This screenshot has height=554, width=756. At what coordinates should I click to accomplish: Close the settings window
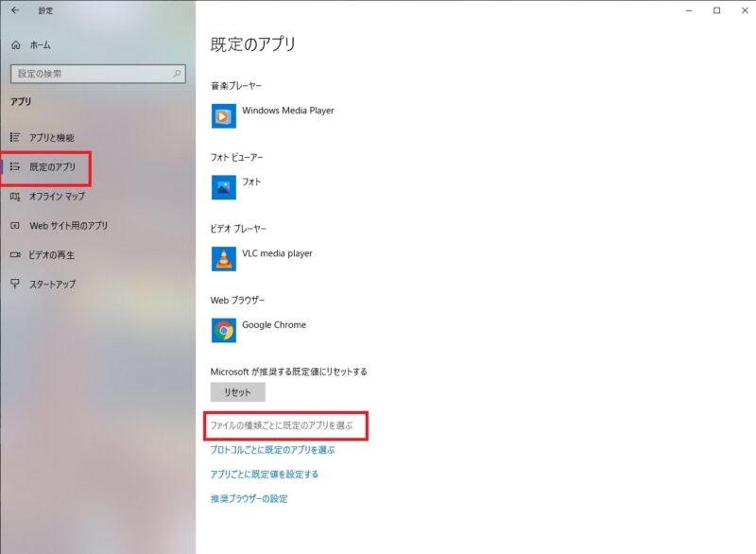[745, 10]
